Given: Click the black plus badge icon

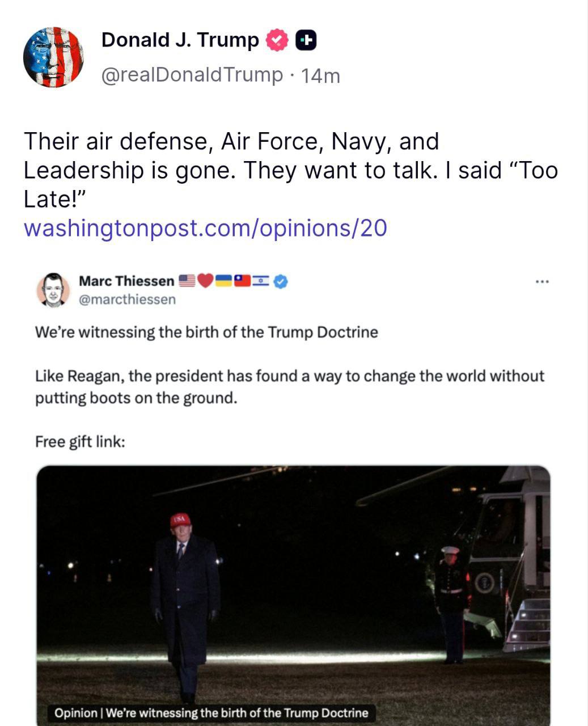Looking at the screenshot, I should click(x=306, y=40).
